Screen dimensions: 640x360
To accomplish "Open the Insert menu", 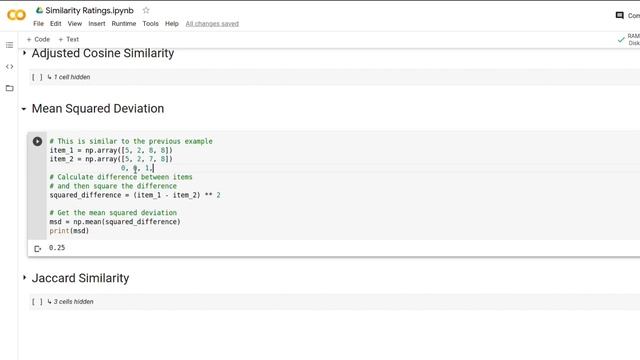I will (x=97, y=24).
